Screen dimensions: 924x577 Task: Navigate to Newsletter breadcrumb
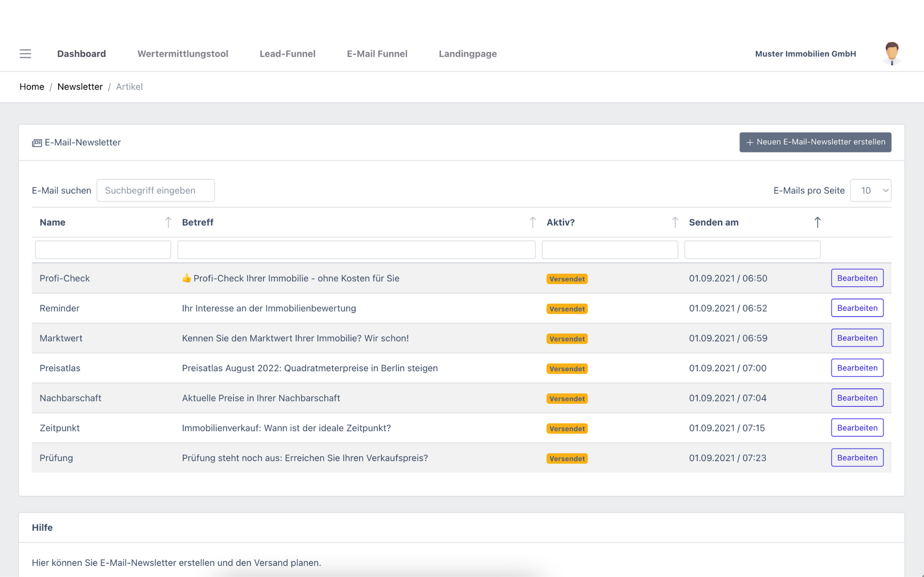pyautogui.click(x=80, y=87)
